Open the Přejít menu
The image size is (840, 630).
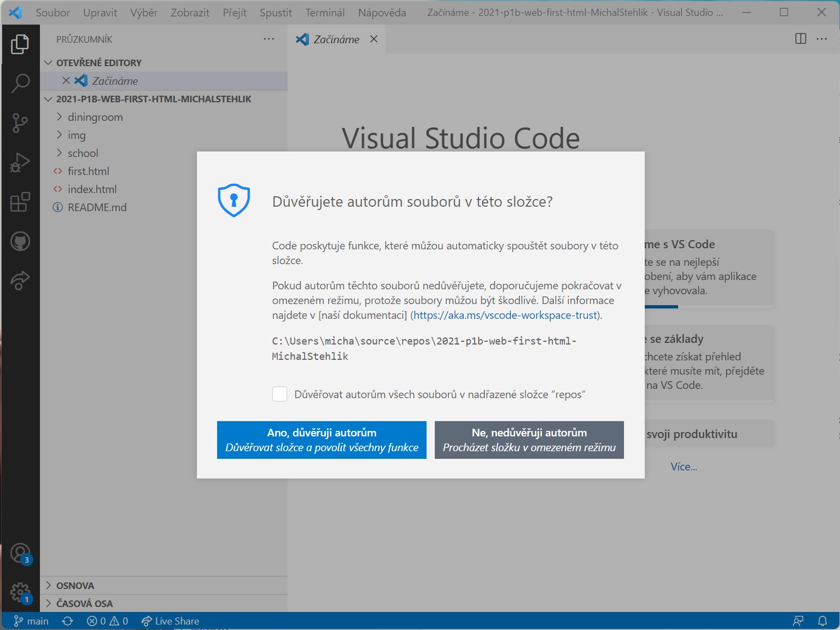click(235, 12)
